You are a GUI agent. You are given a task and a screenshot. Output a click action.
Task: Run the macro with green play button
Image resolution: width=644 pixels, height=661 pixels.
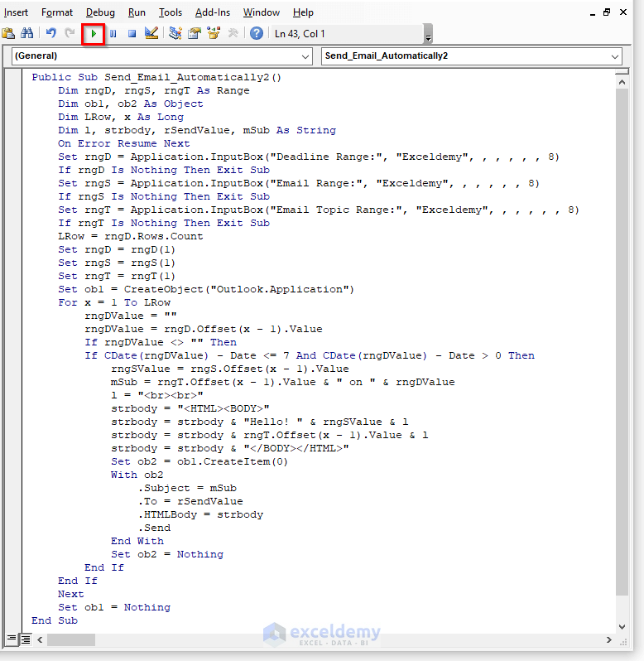coord(93,34)
